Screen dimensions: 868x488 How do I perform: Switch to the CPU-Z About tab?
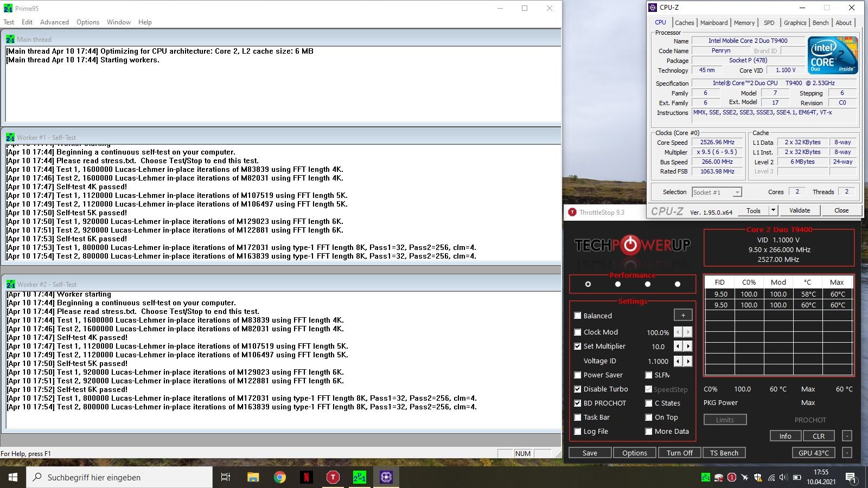(x=844, y=23)
